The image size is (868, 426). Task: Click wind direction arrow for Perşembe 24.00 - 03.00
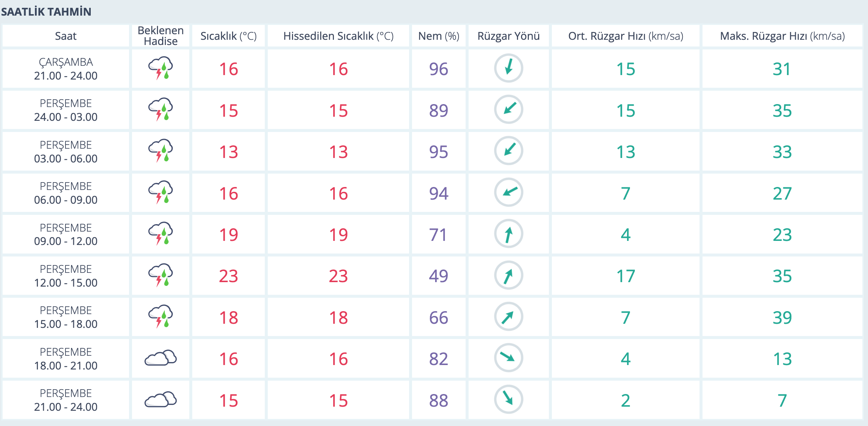pos(508,110)
